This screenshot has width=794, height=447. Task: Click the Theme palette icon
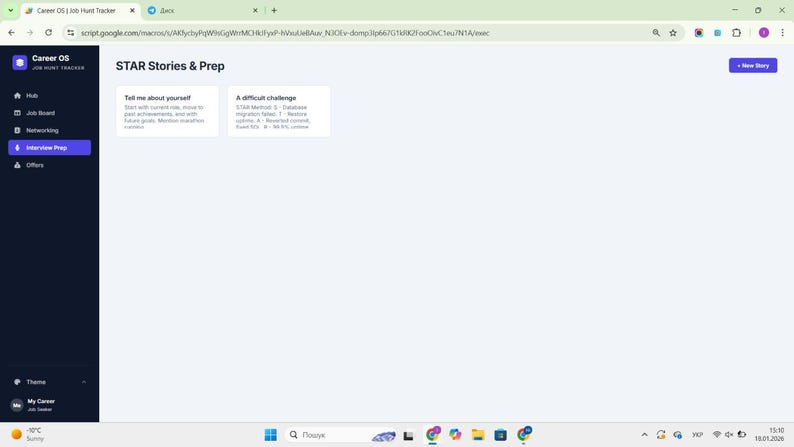(x=17, y=382)
